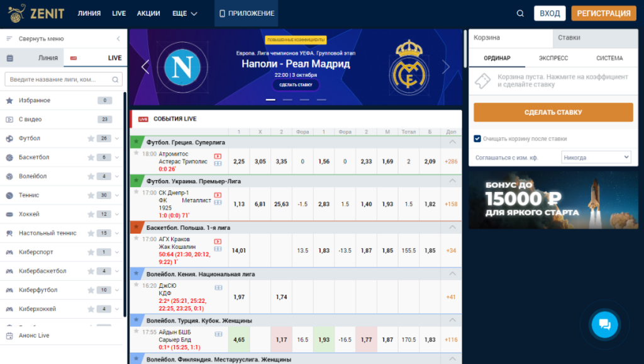Click the table tennis icon in sidebar
This screenshot has height=364, width=644.
[x=9, y=233]
